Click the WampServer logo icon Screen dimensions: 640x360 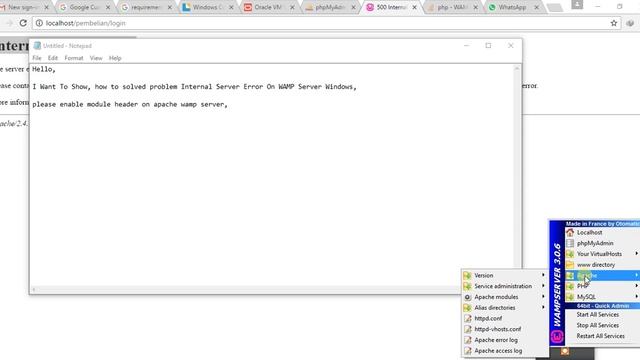point(557,336)
